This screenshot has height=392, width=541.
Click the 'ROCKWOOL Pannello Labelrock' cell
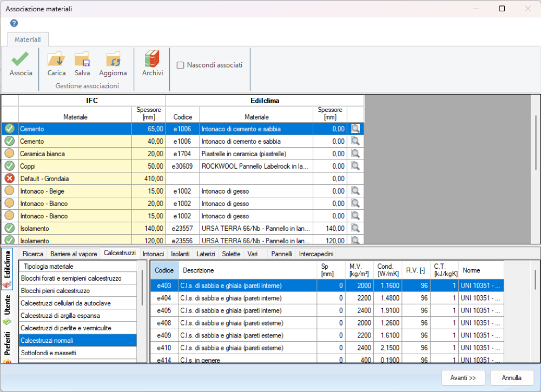pos(256,166)
